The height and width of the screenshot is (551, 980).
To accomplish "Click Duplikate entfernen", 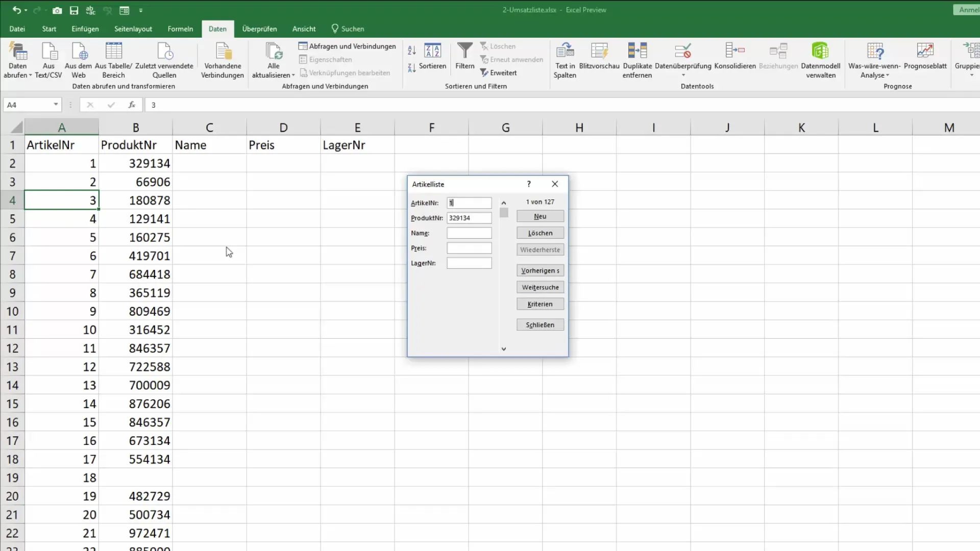I will [637, 60].
